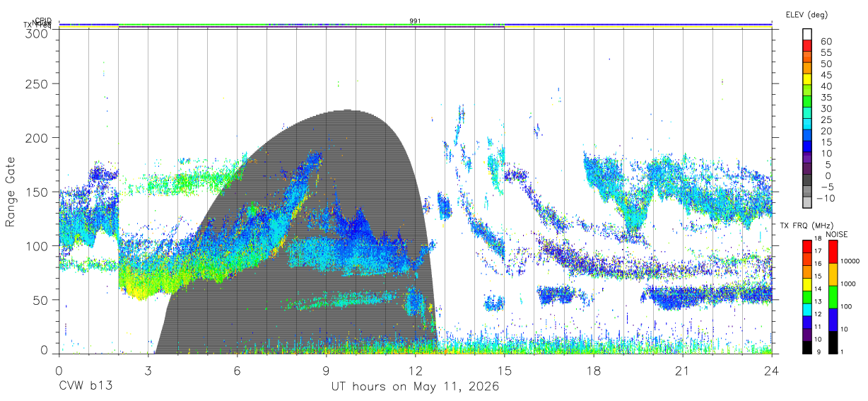Image resolution: width=868 pixels, height=401 pixels.
Task: Click the '18' tick on UT hours axis
Action: 593,371
